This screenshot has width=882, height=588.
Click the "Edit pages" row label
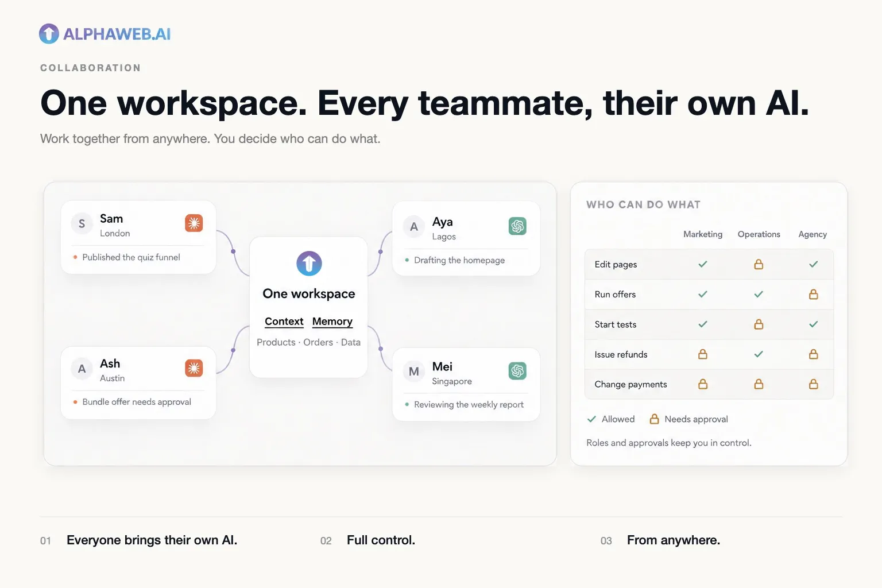(616, 265)
